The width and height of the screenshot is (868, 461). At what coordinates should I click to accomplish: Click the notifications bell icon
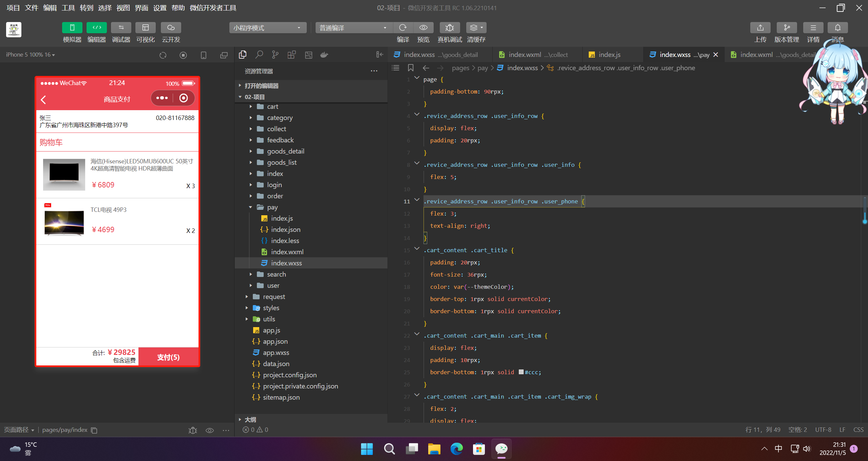click(837, 28)
